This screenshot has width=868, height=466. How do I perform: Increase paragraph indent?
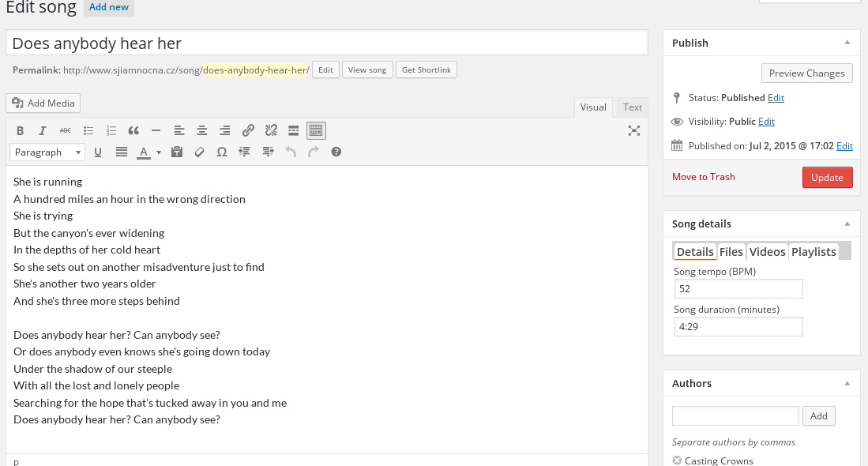268,152
